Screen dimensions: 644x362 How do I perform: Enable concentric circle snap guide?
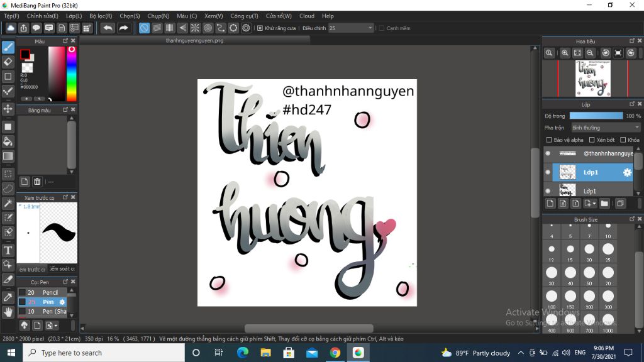coord(208,28)
